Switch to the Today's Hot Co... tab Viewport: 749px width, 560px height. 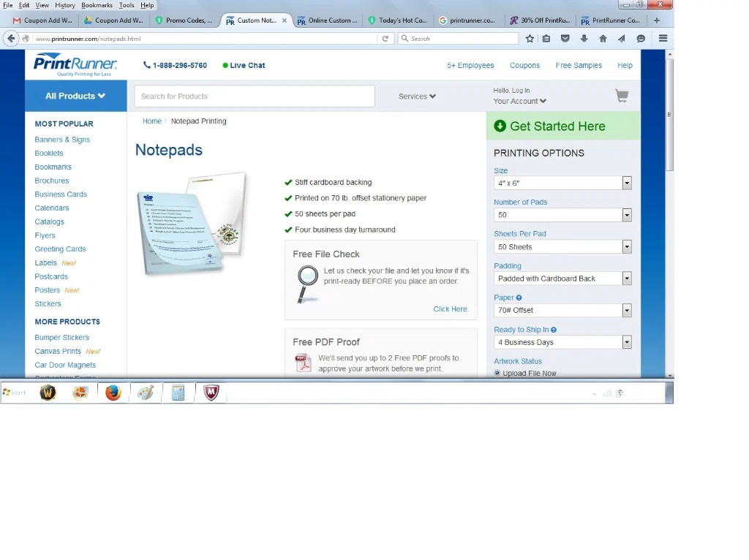(398, 20)
